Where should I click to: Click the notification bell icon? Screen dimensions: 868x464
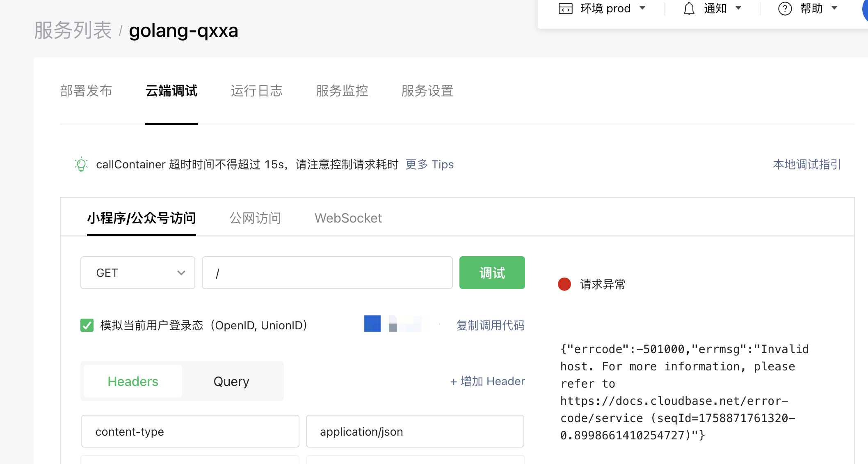[x=689, y=9]
